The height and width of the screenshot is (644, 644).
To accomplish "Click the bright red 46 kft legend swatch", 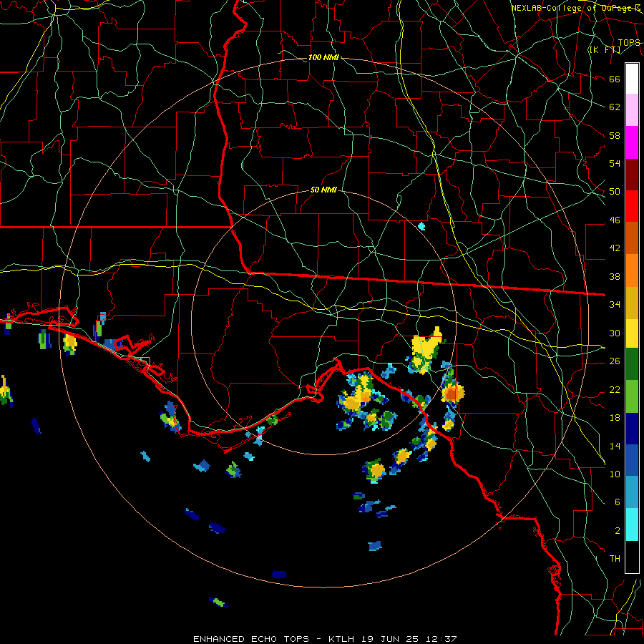I will [x=632, y=206].
